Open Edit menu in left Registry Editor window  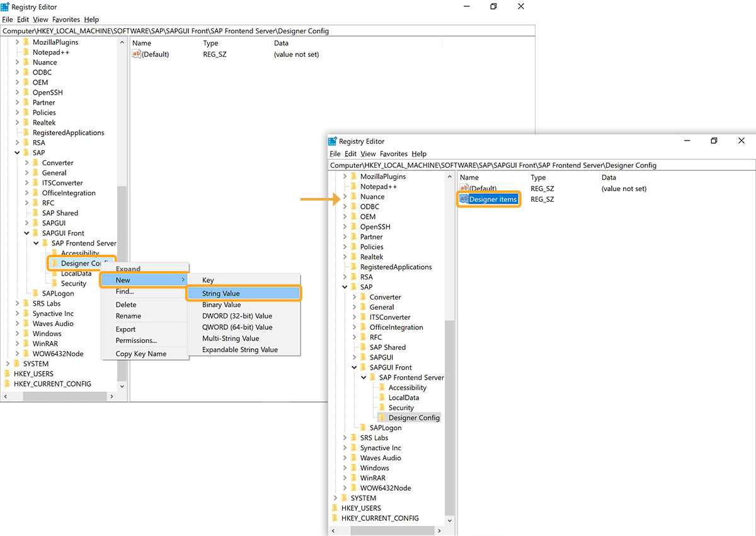[23, 20]
